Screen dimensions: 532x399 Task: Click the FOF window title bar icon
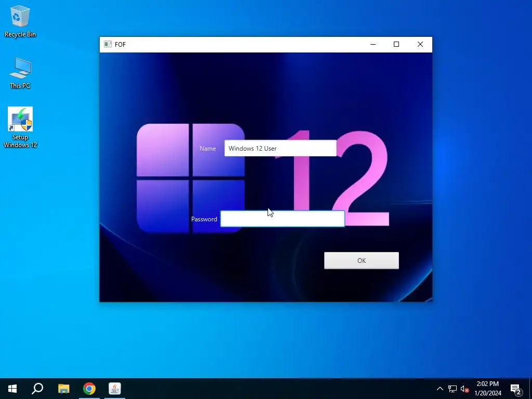click(x=108, y=45)
